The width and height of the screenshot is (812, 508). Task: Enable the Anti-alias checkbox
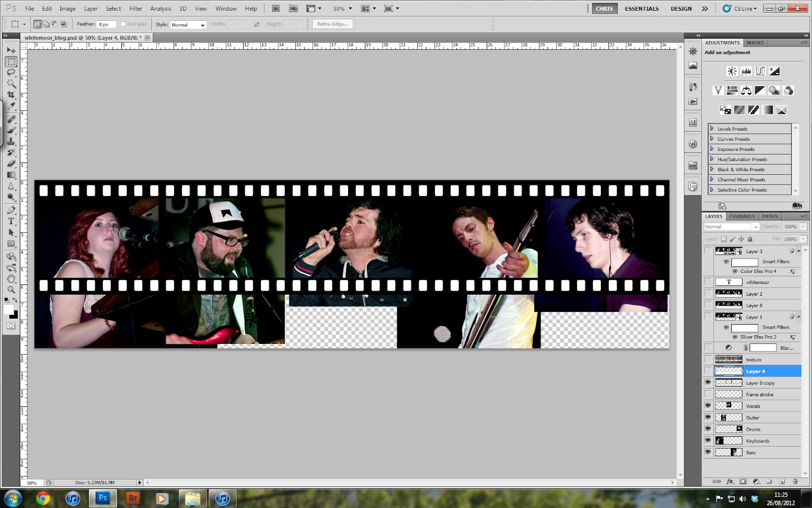coord(122,23)
